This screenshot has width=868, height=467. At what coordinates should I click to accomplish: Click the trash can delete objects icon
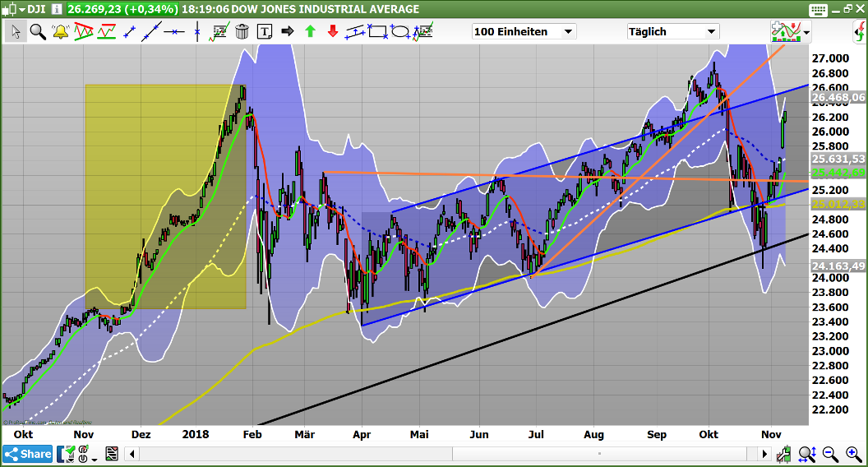point(242,31)
